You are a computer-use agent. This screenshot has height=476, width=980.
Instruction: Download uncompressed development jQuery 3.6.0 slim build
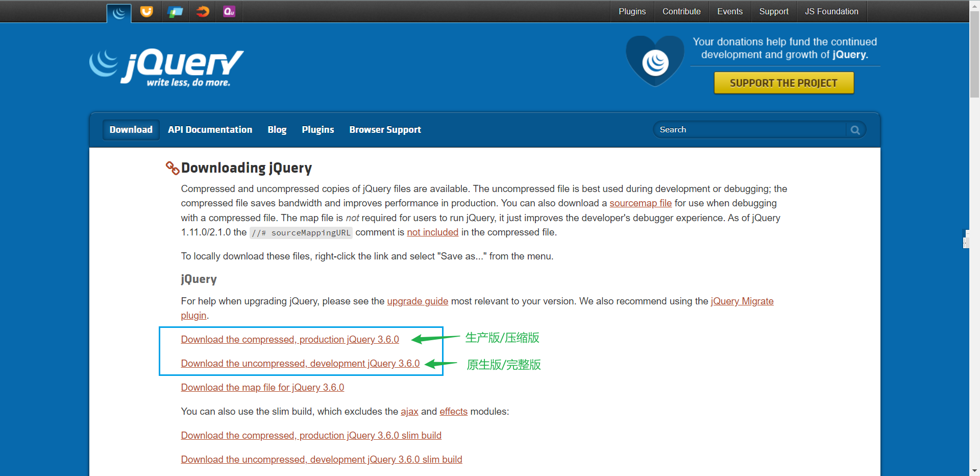click(x=322, y=460)
